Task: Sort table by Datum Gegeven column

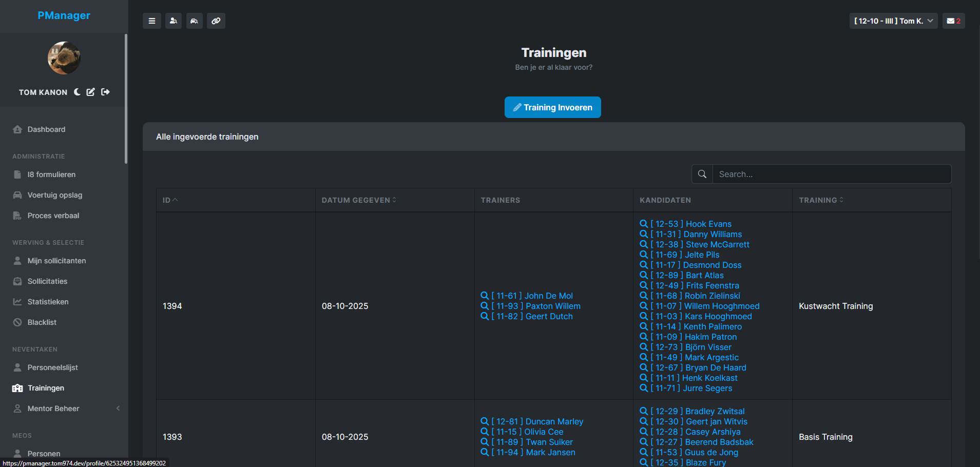Action: point(359,200)
